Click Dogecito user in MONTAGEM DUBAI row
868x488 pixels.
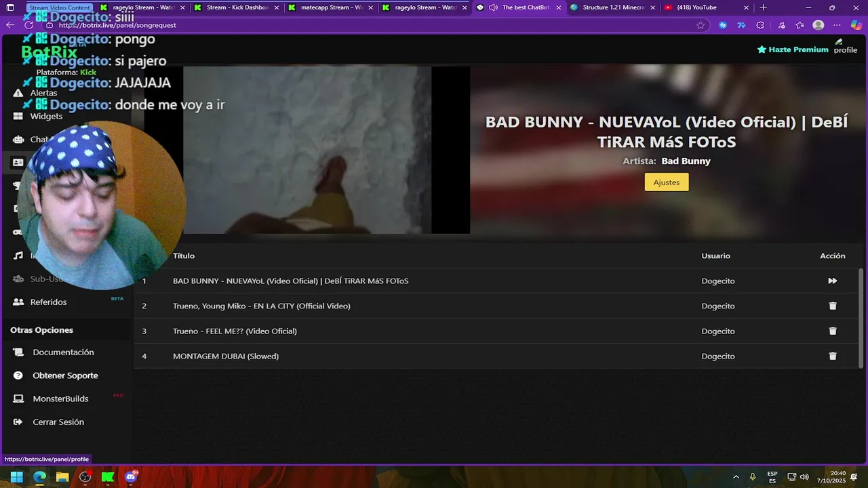[718, 356]
